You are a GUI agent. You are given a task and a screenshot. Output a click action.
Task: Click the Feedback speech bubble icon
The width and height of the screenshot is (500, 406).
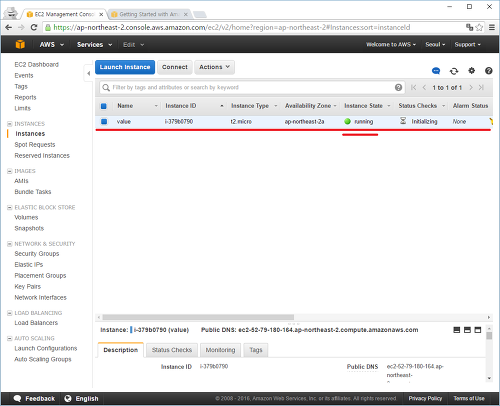pyautogui.click(x=17, y=399)
